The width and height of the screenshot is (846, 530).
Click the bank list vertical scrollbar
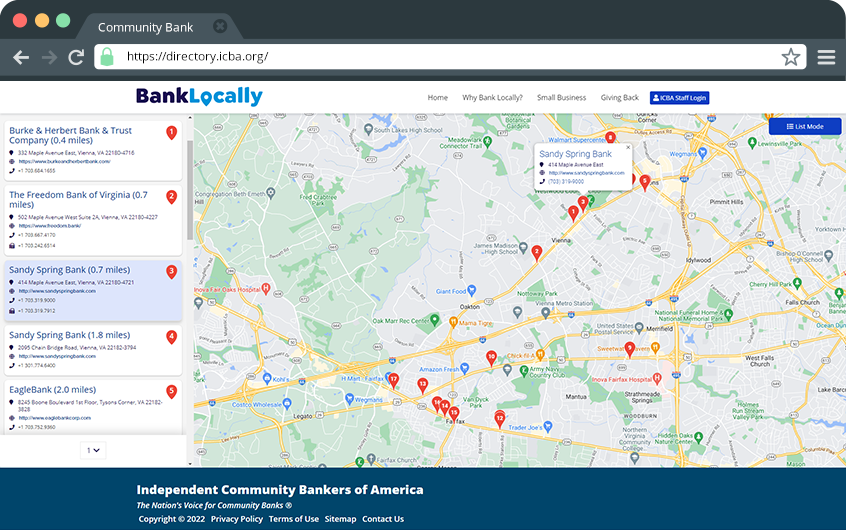190,190
